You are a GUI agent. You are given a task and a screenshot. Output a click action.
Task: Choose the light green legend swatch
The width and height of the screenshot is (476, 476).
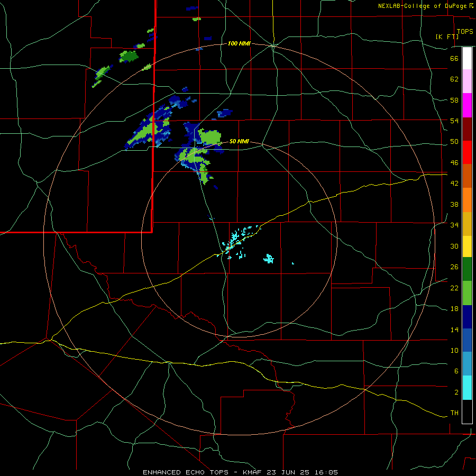[x=467, y=293]
